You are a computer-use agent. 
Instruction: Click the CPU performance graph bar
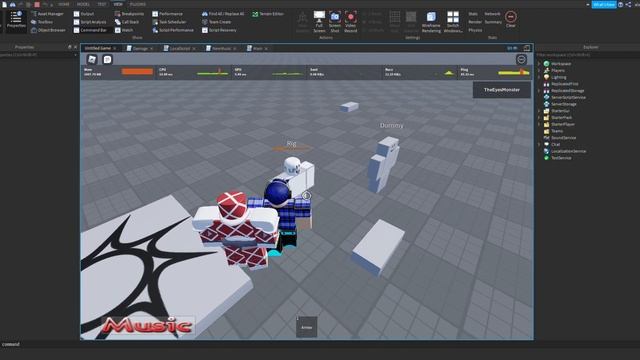[x=212, y=73]
